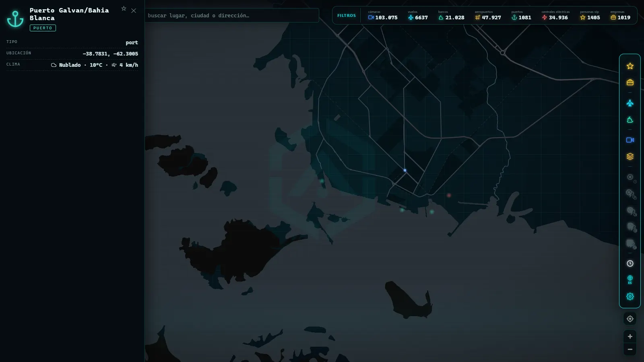Image resolution: width=644 pixels, height=362 pixels.
Task: Open the briefcase companies icon in sidebar
Action: pyautogui.click(x=630, y=82)
